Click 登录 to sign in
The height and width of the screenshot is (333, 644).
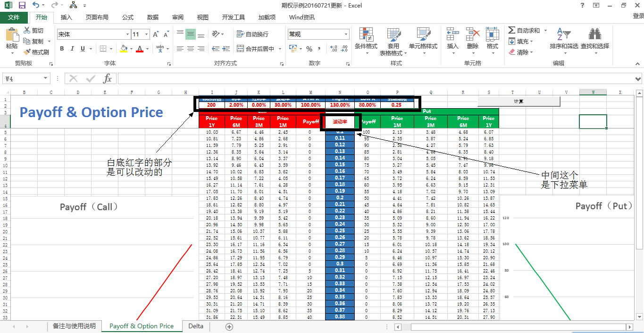click(638, 16)
